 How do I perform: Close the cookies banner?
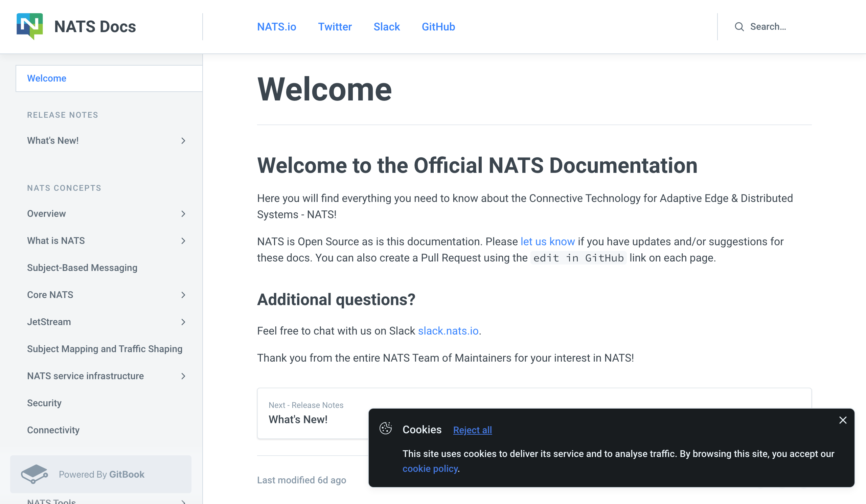click(843, 420)
